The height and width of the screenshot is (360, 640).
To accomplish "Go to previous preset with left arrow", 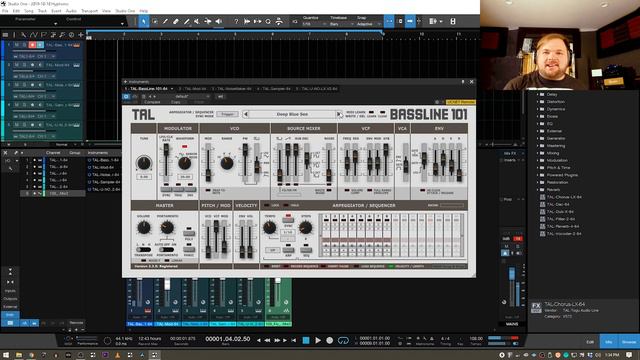I will pos(245,114).
